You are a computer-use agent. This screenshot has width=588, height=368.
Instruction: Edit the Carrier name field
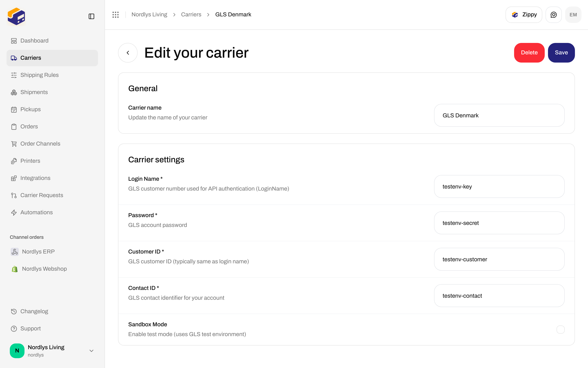click(499, 115)
